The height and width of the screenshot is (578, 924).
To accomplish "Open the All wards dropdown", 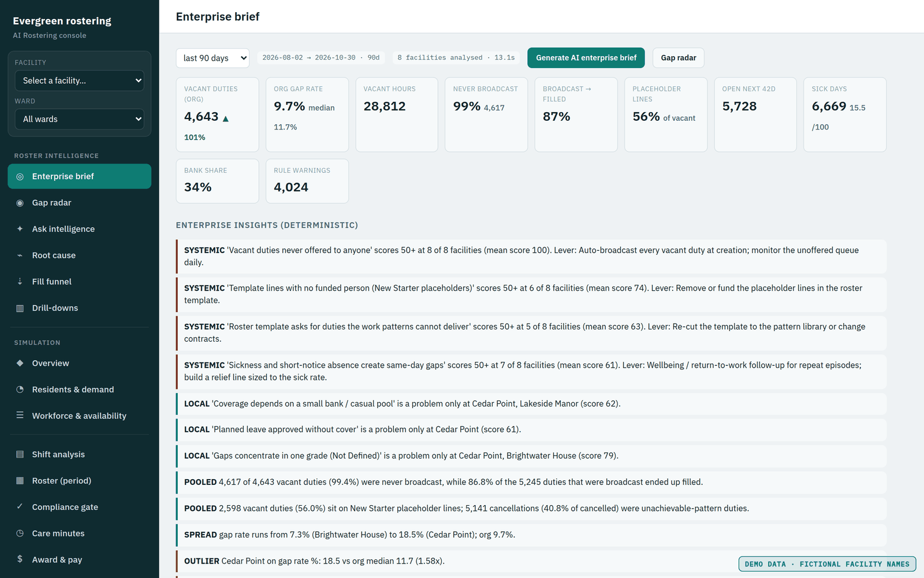I will [x=80, y=119].
